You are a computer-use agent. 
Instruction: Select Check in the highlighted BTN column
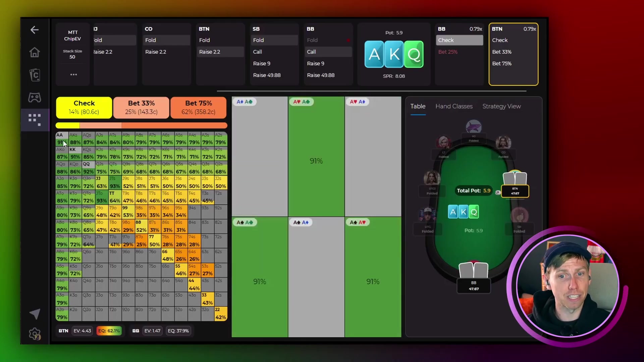click(514, 40)
